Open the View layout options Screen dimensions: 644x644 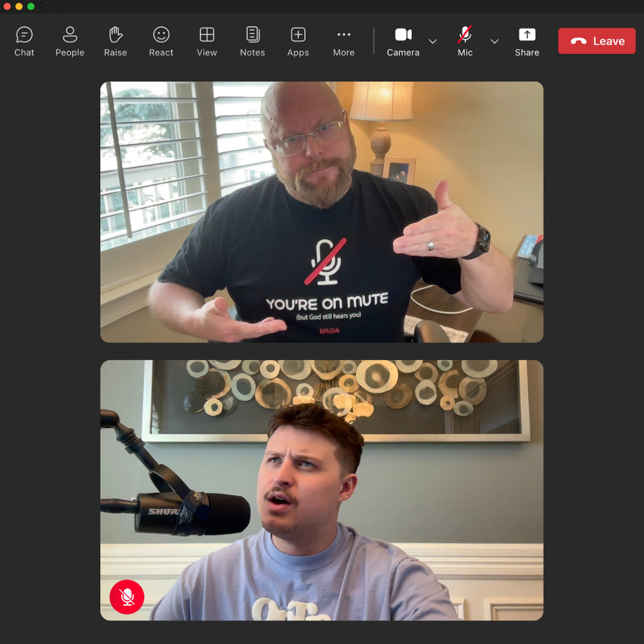207,41
